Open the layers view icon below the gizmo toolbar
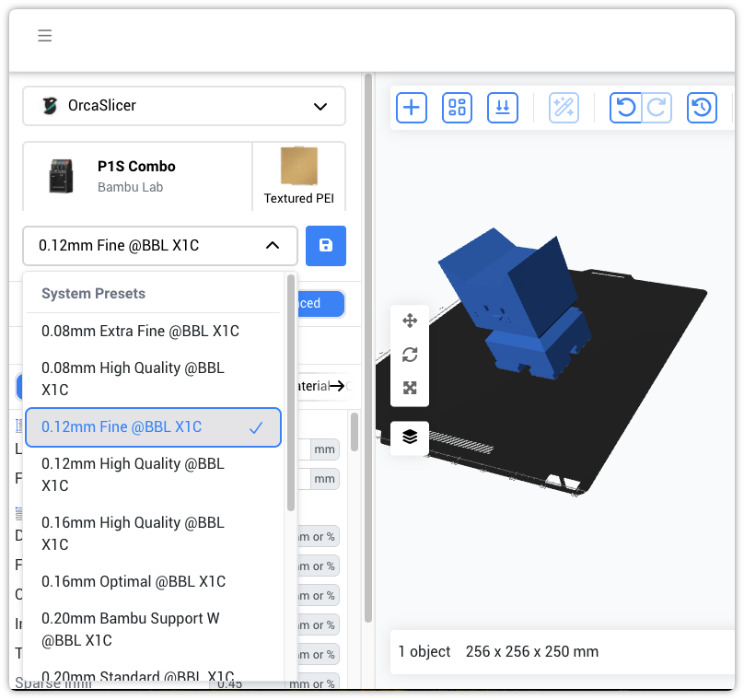 [x=409, y=437]
